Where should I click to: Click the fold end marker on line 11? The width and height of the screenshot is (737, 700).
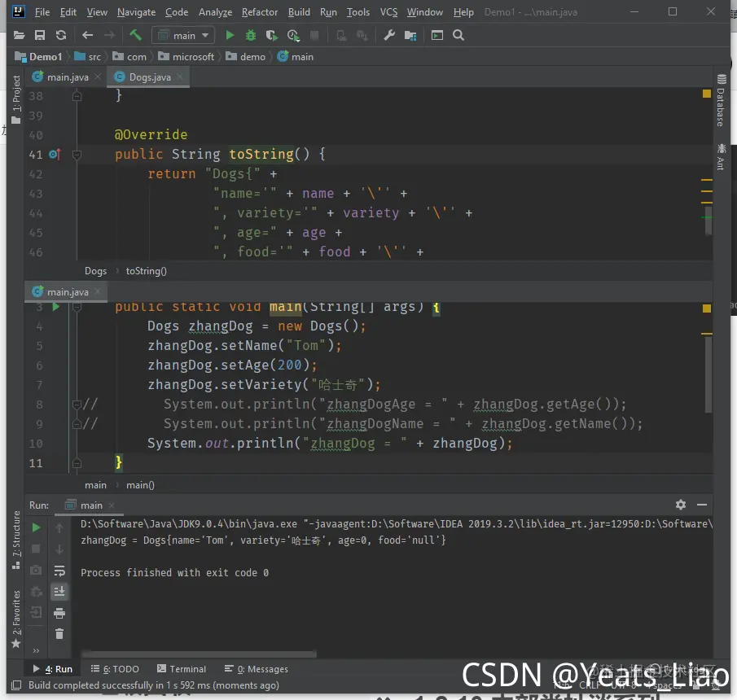77,463
